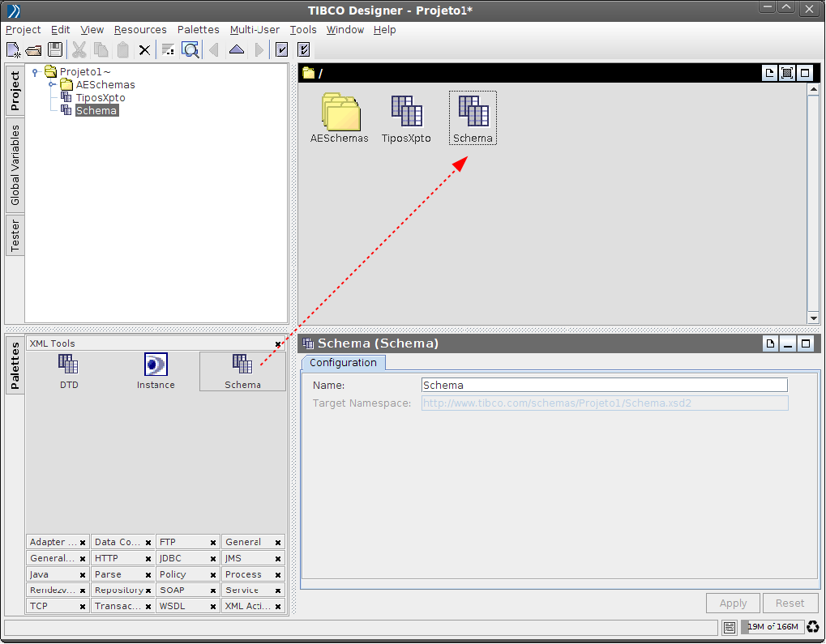Click the Name input field
The image size is (826, 644).
coord(604,385)
